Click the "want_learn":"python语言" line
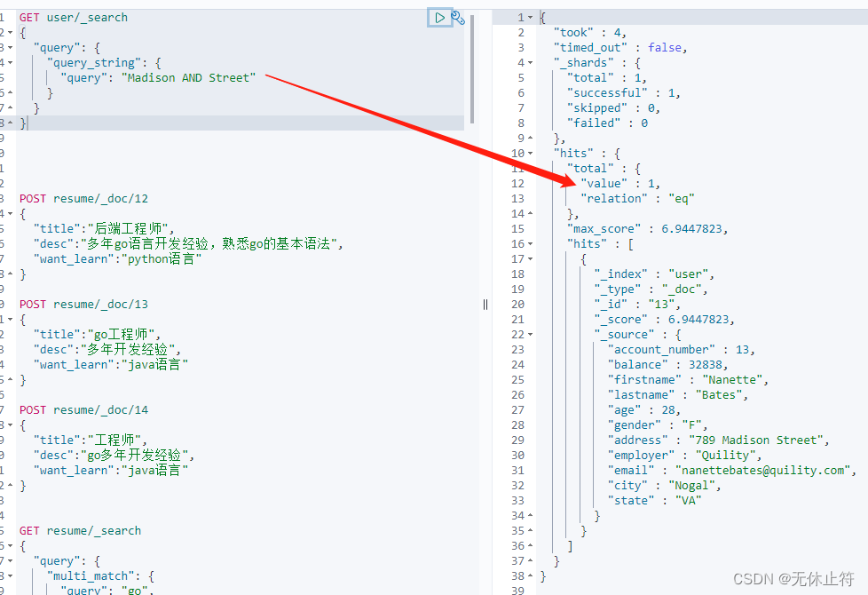 point(117,259)
